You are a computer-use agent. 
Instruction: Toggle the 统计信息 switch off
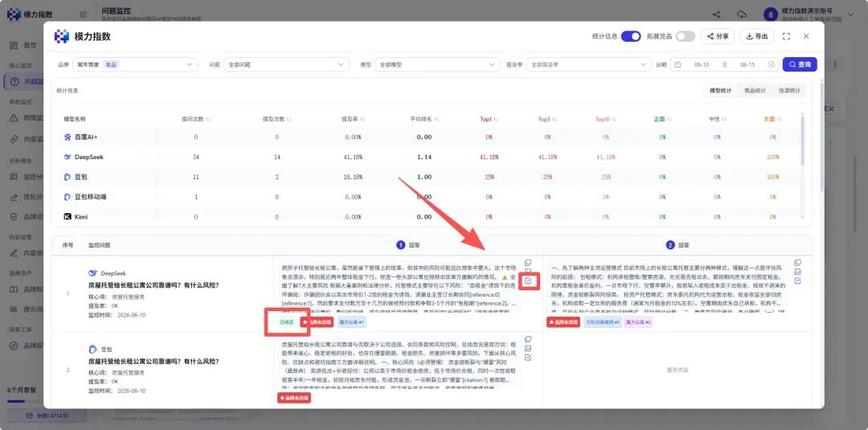pyautogui.click(x=631, y=36)
